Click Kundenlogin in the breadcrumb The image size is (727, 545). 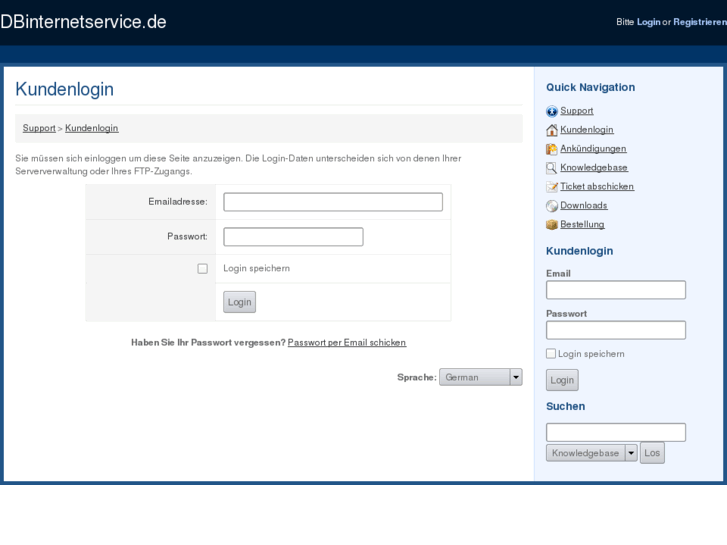pos(92,128)
